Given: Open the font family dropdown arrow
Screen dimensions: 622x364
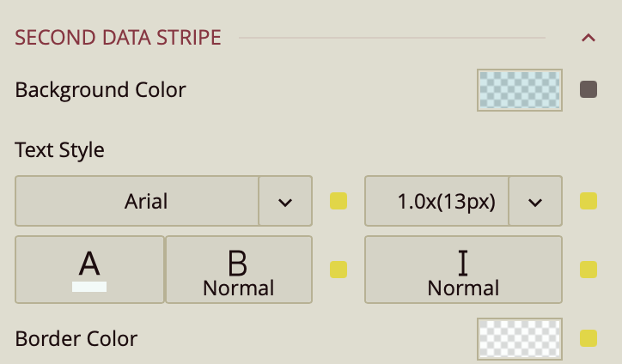Looking at the screenshot, I should (284, 202).
